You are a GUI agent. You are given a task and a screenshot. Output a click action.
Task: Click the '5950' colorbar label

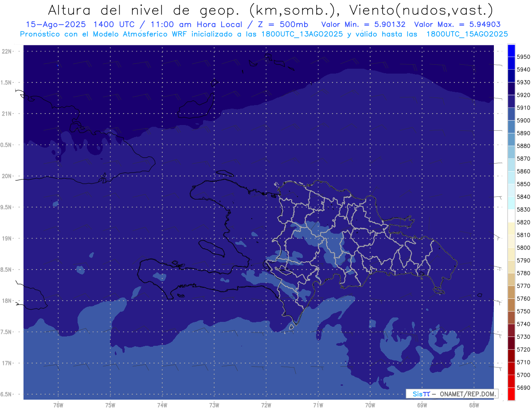pyautogui.click(x=523, y=57)
